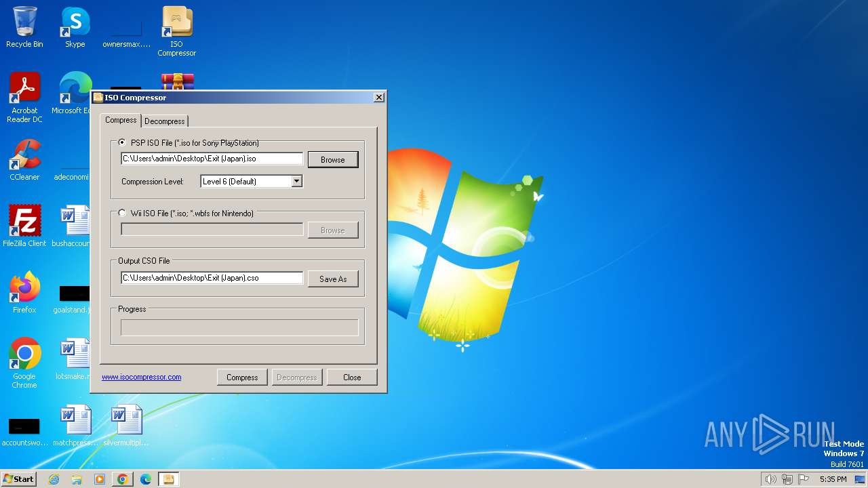Open Internet Explorer from the taskbar
Screen dimensions: 868x488
[54, 479]
